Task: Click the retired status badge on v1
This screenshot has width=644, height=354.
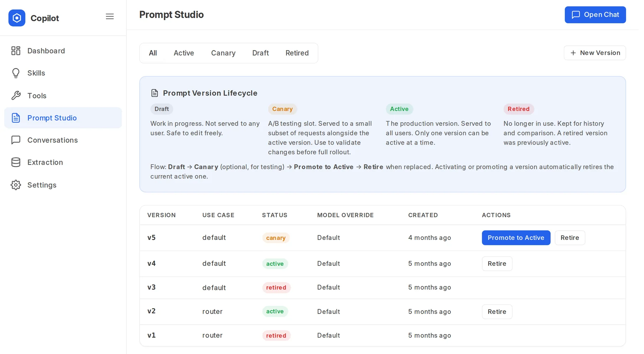Action: [x=276, y=336]
